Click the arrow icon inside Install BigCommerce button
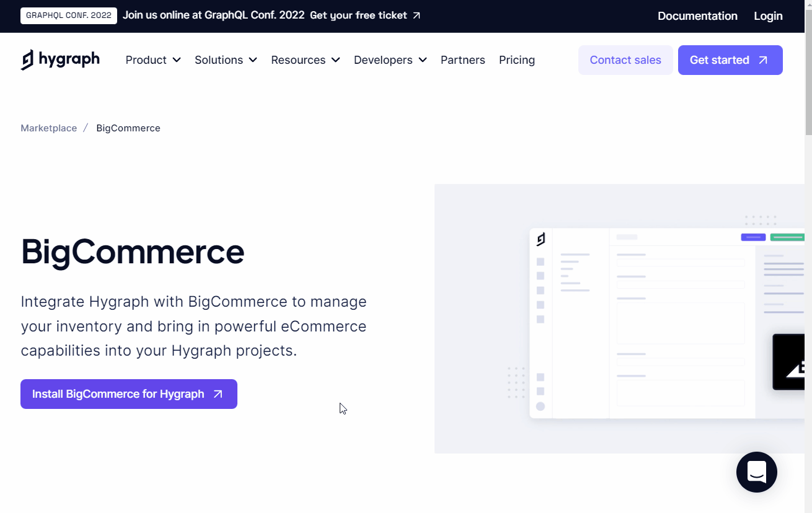812x513 pixels. point(218,393)
